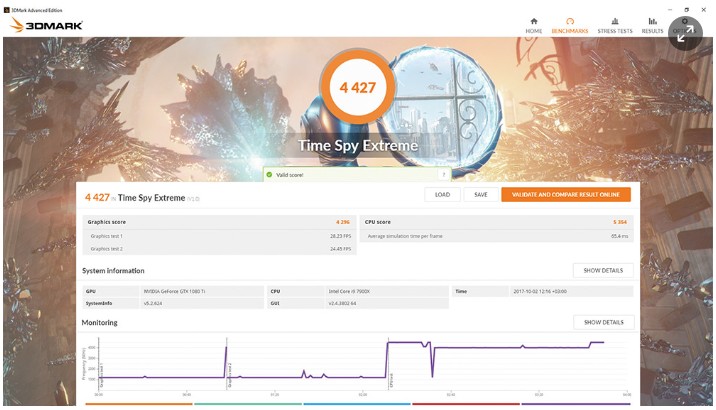716x410 pixels.
Task: Open the Home tab
Action: 533,26
